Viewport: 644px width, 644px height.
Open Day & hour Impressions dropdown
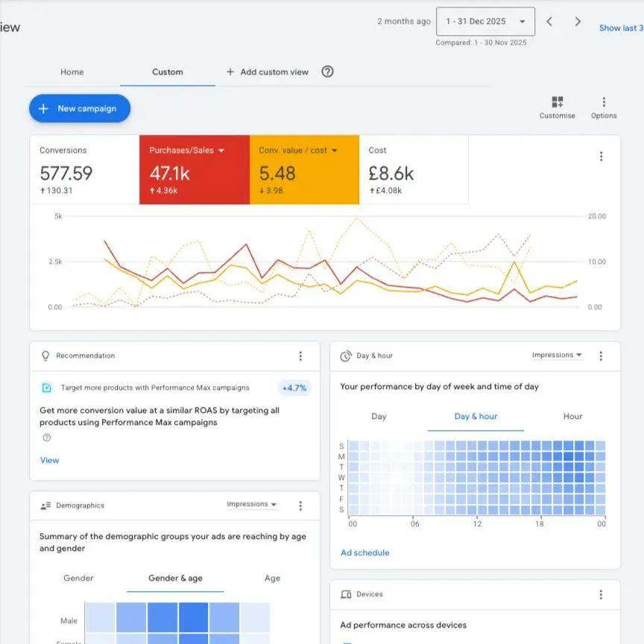(557, 355)
